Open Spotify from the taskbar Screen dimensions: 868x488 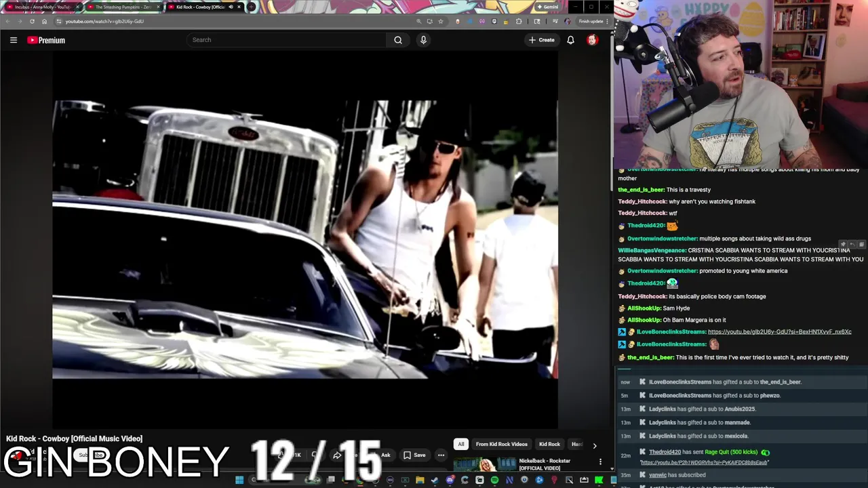(494, 481)
